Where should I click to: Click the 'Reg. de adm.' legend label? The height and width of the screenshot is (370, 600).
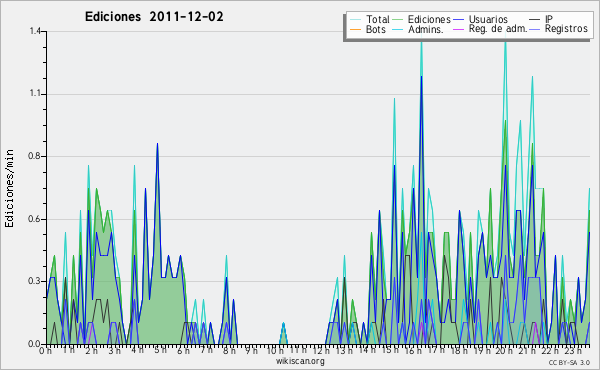tap(498, 29)
